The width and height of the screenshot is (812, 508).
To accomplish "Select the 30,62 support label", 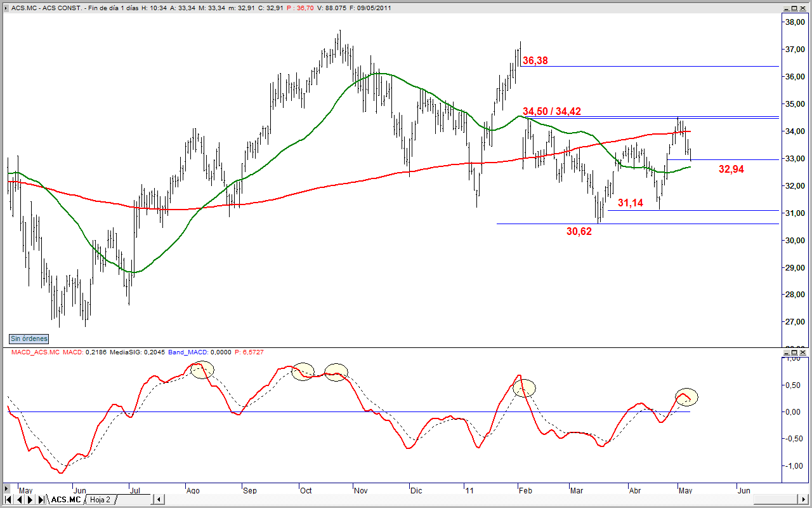I will pyautogui.click(x=579, y=232).
